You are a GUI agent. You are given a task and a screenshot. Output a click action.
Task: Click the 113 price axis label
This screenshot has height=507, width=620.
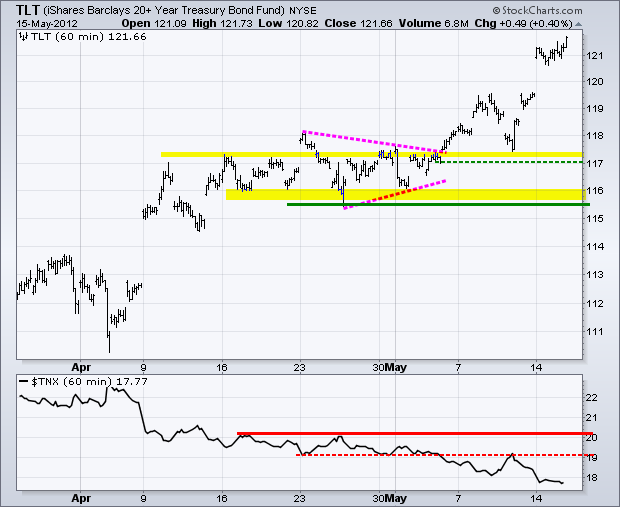(595, 274)
